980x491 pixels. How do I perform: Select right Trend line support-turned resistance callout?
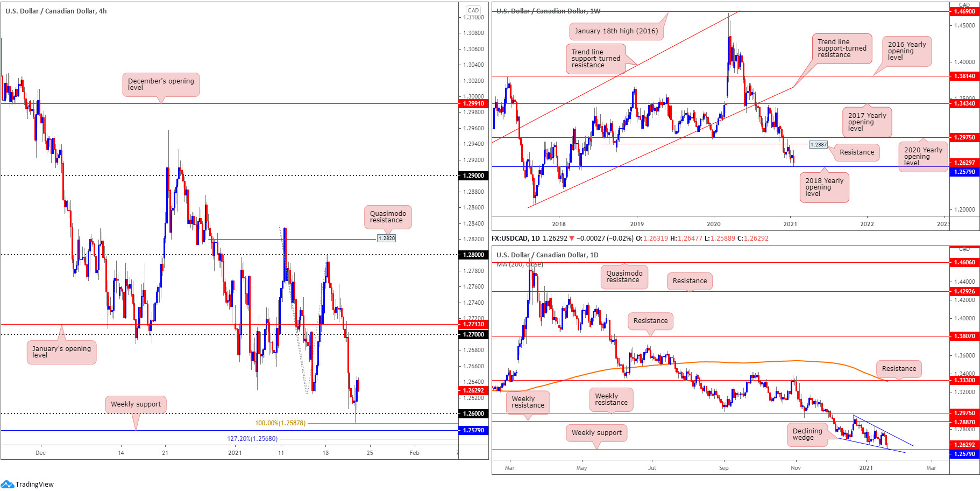(x=842, y=48)
